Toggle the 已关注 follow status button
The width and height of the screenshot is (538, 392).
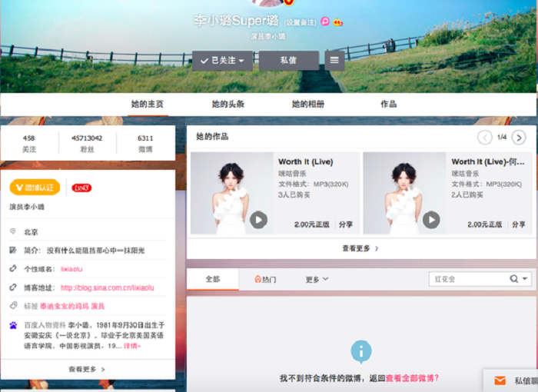222,60
